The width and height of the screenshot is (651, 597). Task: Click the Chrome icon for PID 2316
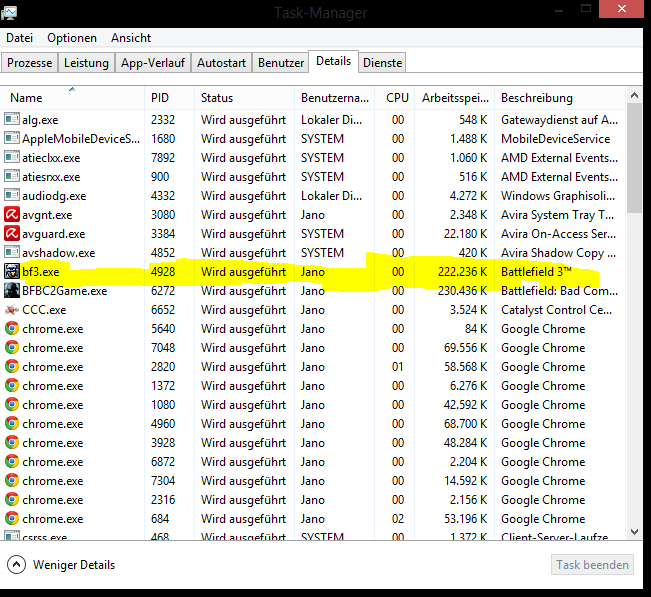12,499
